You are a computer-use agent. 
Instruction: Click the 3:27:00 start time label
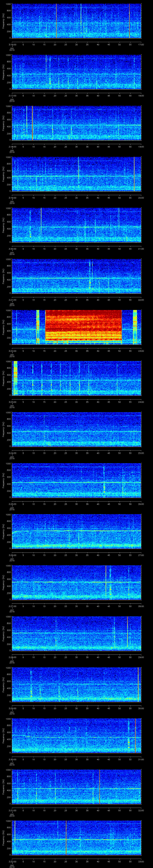(x=12, y=606)
